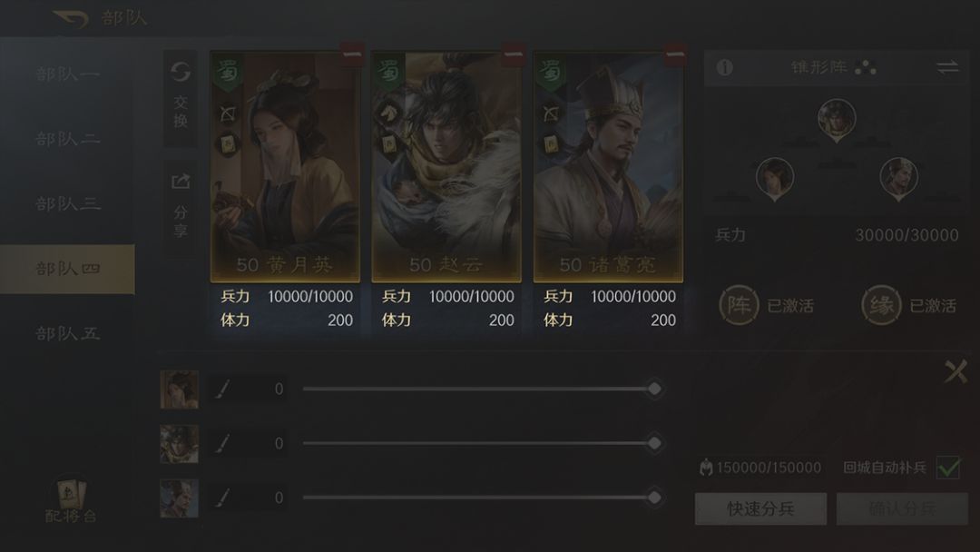Select the 赵云 hero card

tap(446, 166)
